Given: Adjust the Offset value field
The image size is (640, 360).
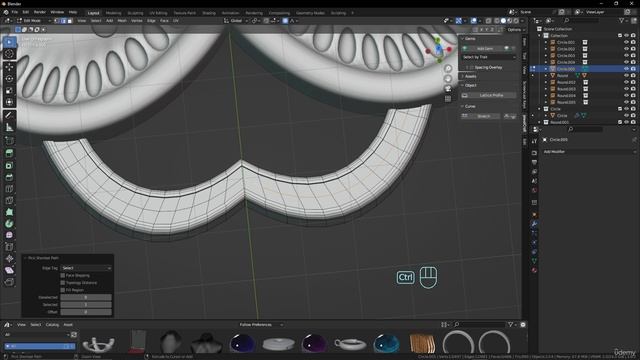Looking at the screenshot, I should (86, 312).
